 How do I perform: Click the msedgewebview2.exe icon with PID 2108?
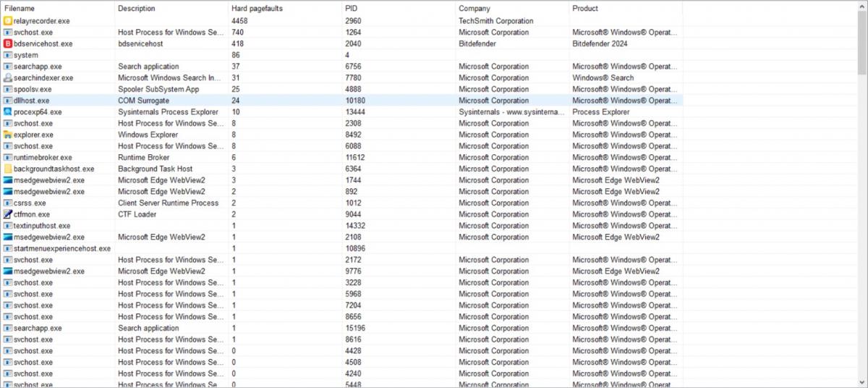[x=8, y=237]
